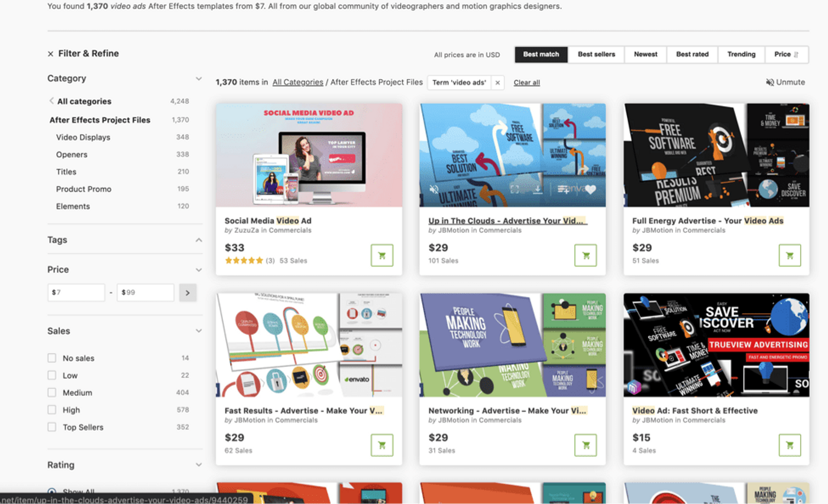Sort results by Best sellers
828x504 pixels.
coord(596,54)
